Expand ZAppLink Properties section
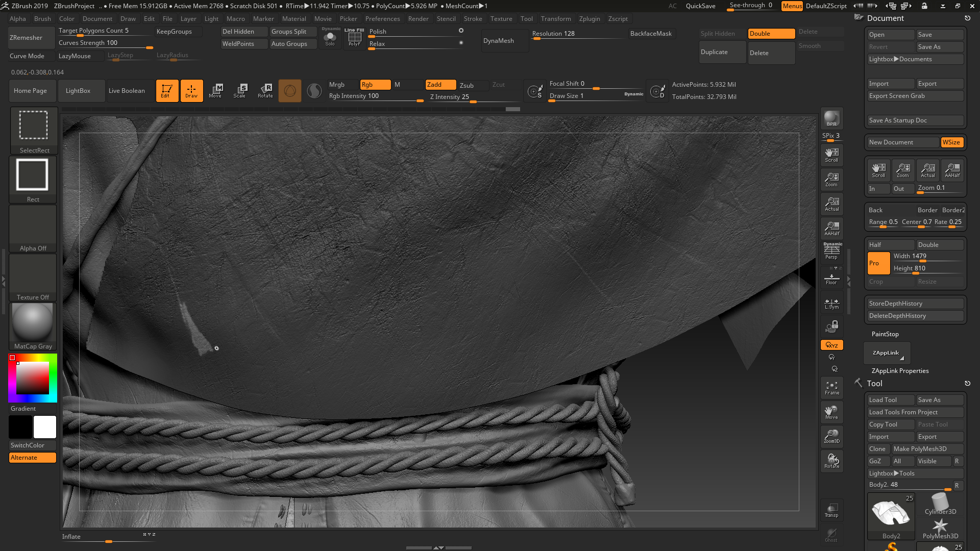Viewport: 980px width, 551px height. tap(900, 371)
